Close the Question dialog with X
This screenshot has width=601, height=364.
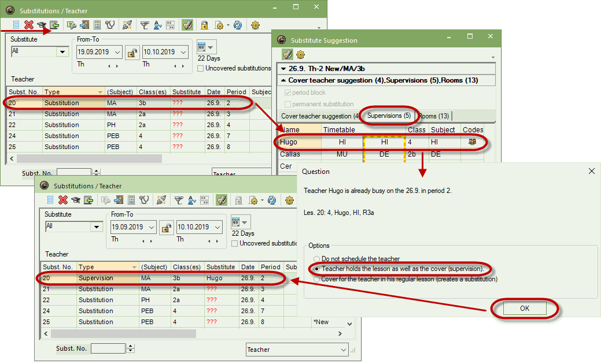592,172
